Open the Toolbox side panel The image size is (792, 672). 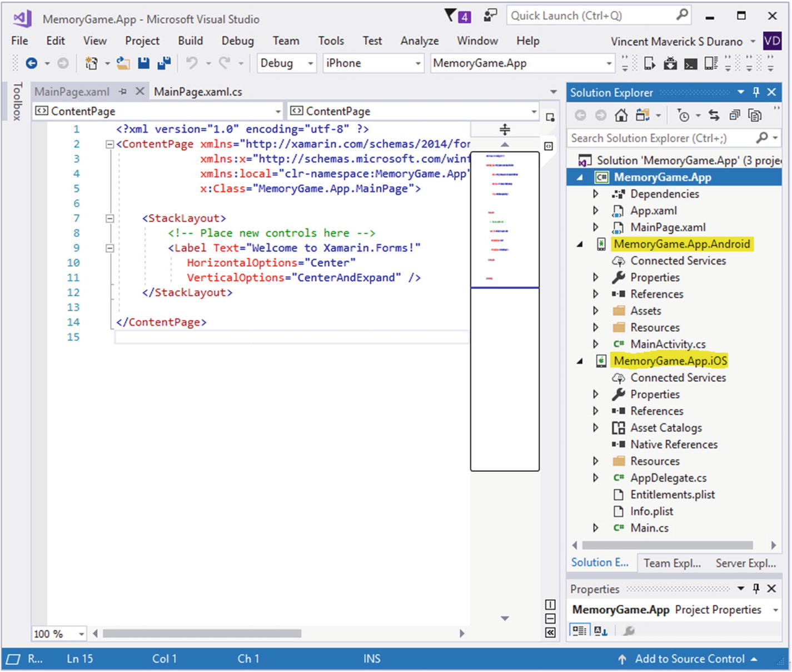click(17, 101)
